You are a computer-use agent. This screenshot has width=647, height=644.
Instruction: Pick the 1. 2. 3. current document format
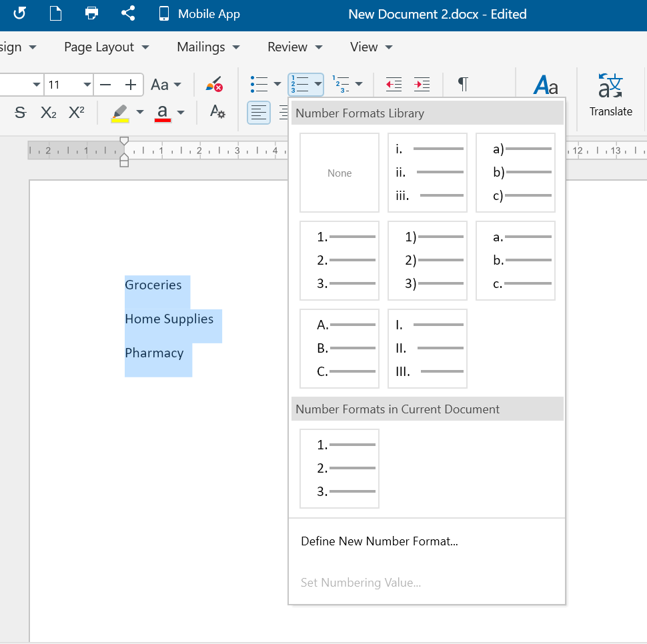(x=340, y=469)
